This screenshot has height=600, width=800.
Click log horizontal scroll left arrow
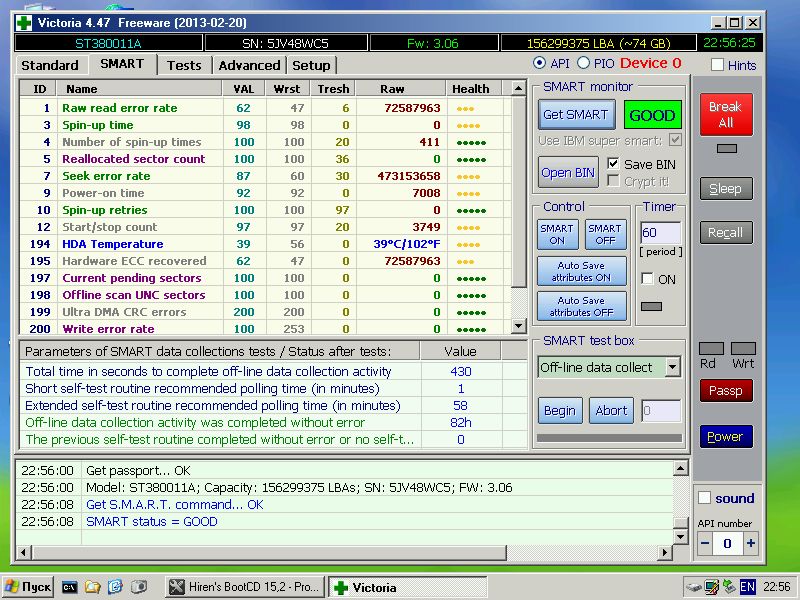(x=23, y=552)
